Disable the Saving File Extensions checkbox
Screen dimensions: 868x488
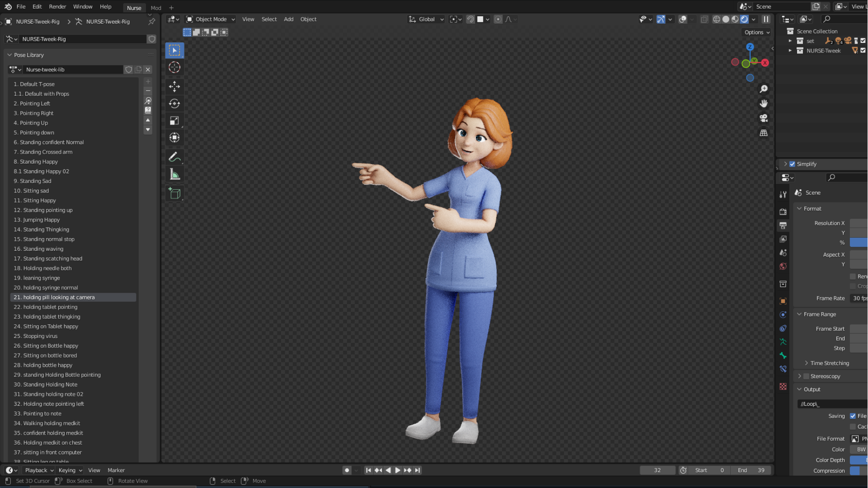853,416
